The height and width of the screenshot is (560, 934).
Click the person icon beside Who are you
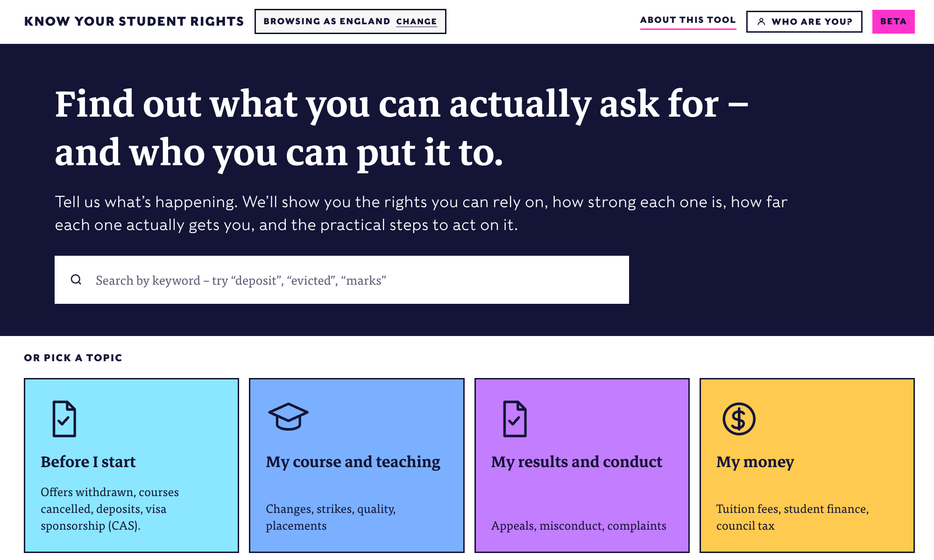click(x=761, y=21)
